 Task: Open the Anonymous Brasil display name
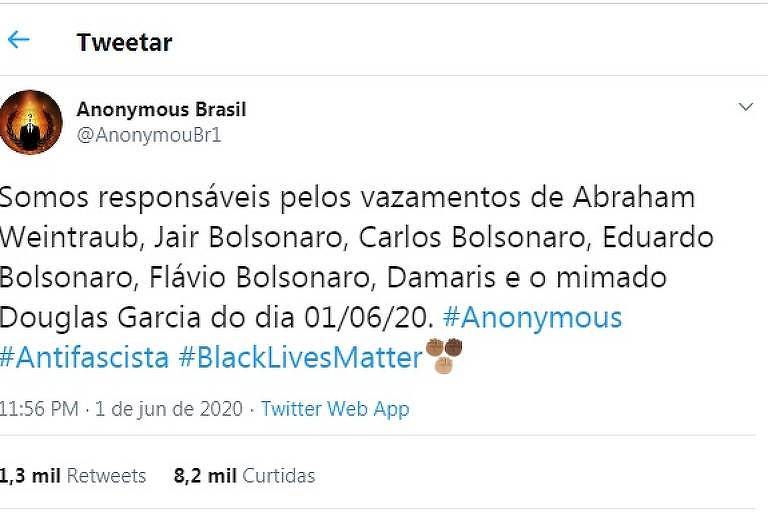(161, 109)
